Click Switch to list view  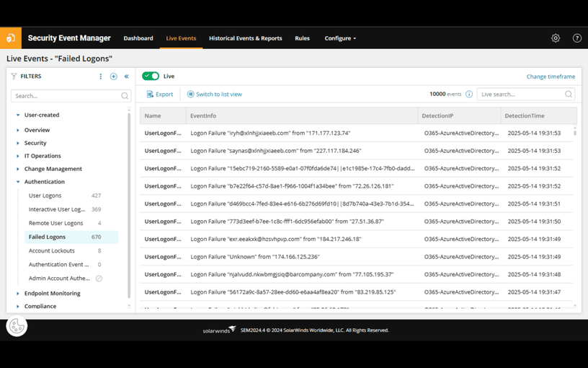tap(215, 95)
